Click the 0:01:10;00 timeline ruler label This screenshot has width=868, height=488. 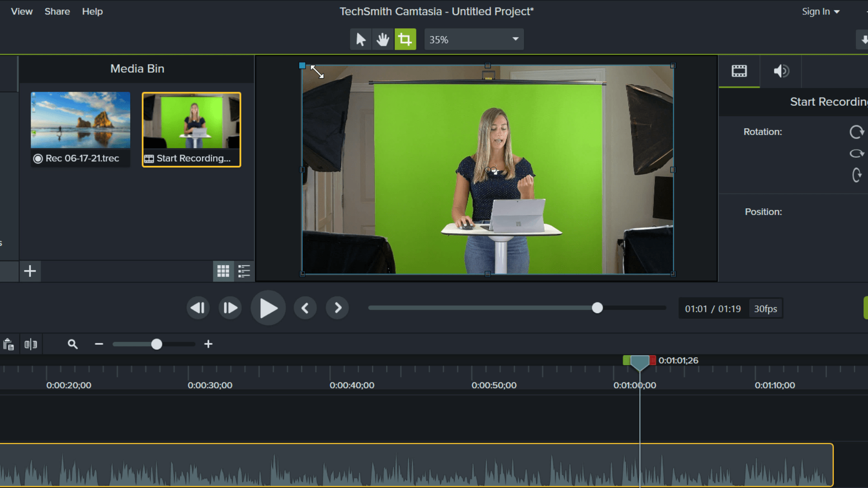pyautogui.click(x=775, y=385)
